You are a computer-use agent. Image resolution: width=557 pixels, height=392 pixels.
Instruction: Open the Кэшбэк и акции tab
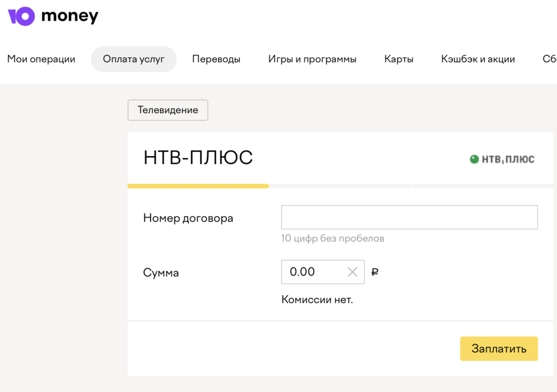[478, 59]
